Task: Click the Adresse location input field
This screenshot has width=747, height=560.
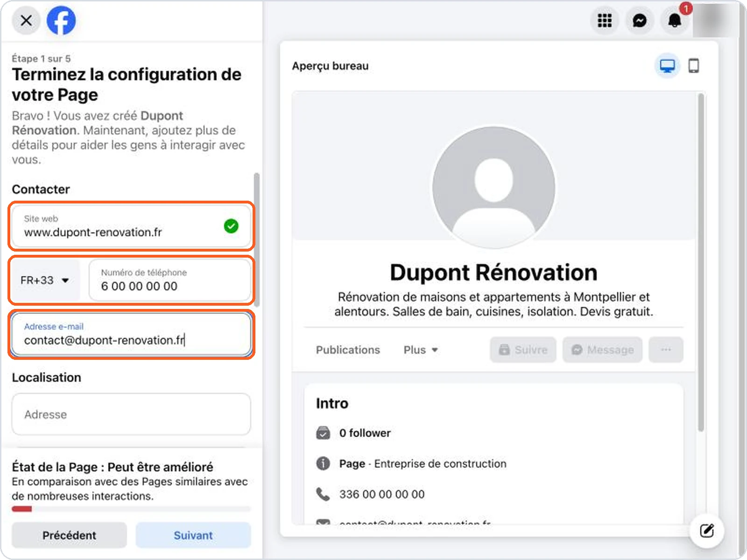Action: tap(131, 414)
